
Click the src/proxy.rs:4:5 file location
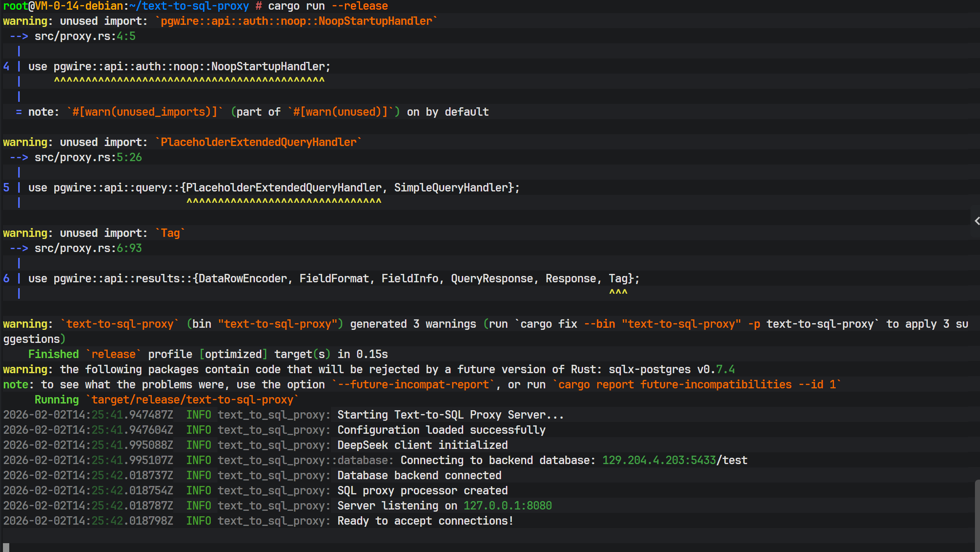pyautogui.click(x=85, y=37)
